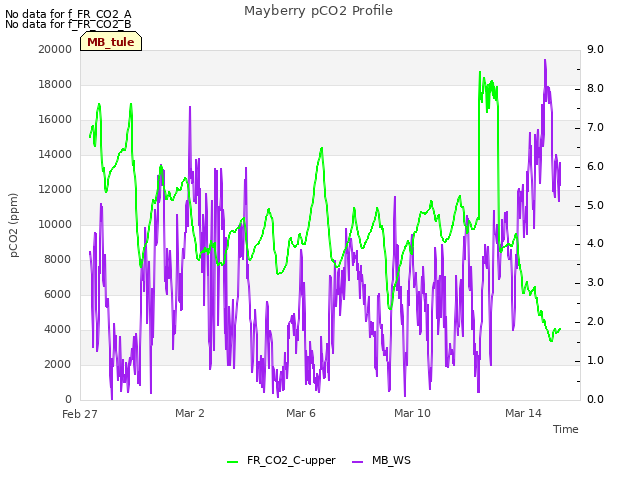Image resolution: width=640 pixels, height=480 pixels.
Task: Click the purple line's highest peak after Mar 14
Action: coord(545,60)
